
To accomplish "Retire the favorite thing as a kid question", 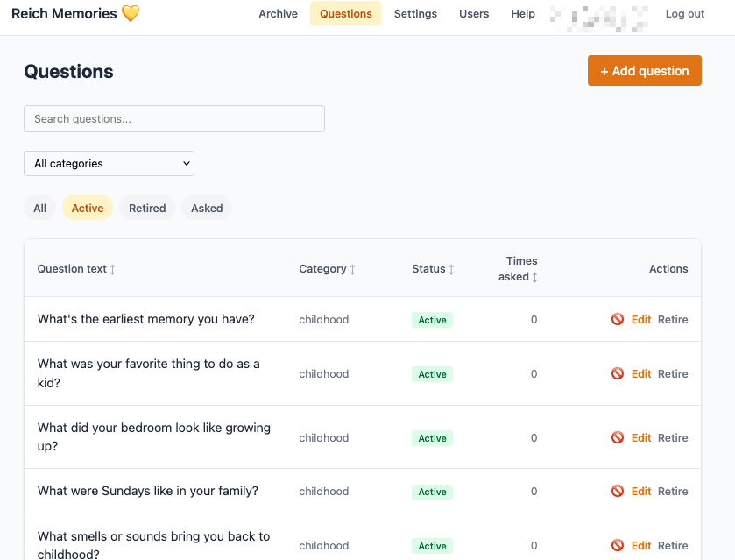I will pyautogui.click(x=673, y=374).
